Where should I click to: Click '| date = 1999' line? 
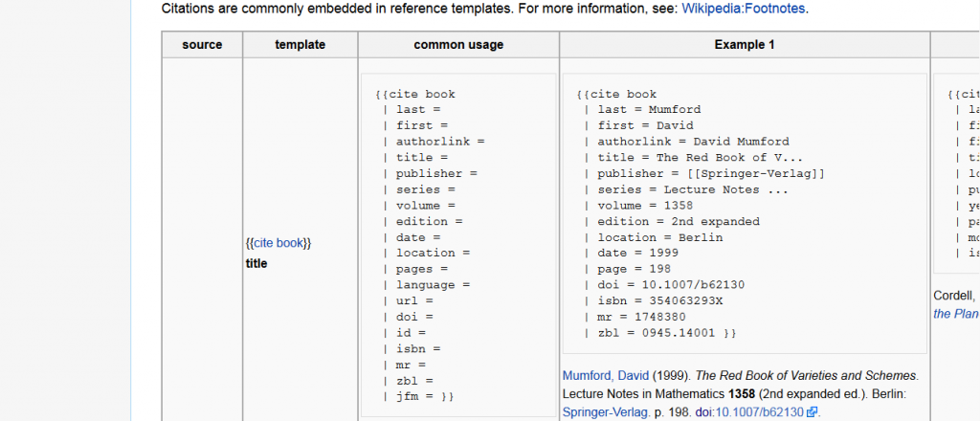point(631,253)
